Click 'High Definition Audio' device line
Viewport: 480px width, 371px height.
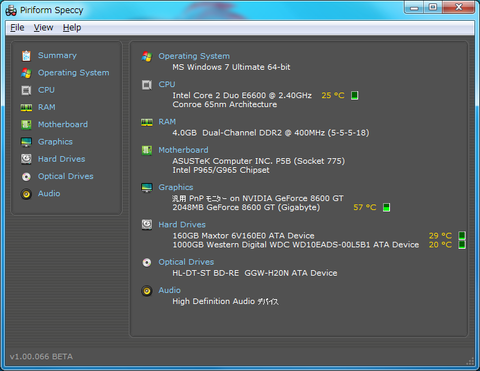[226, 302]
